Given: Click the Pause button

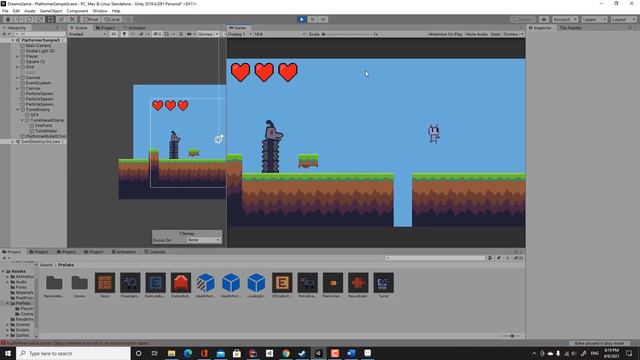Looking at the screenshot, I should pyautogui.click(x=313, y=19).
